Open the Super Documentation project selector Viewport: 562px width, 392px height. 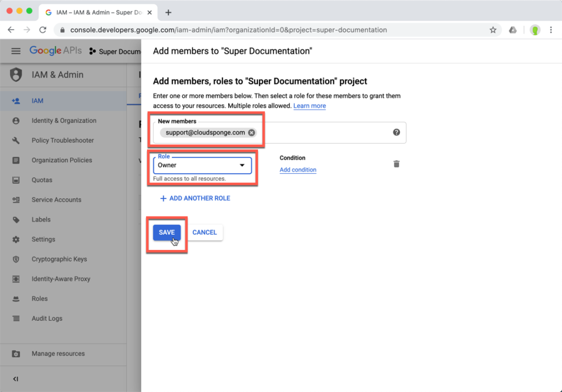pos(115,52)
